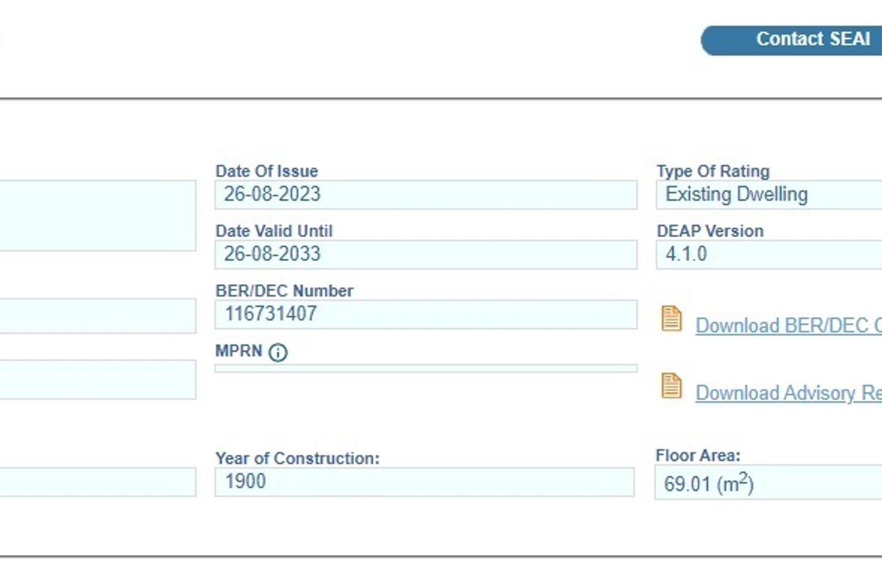882x588 pixels.
Task: Click the Advisory Report document icon
Action: coord(671,386)
